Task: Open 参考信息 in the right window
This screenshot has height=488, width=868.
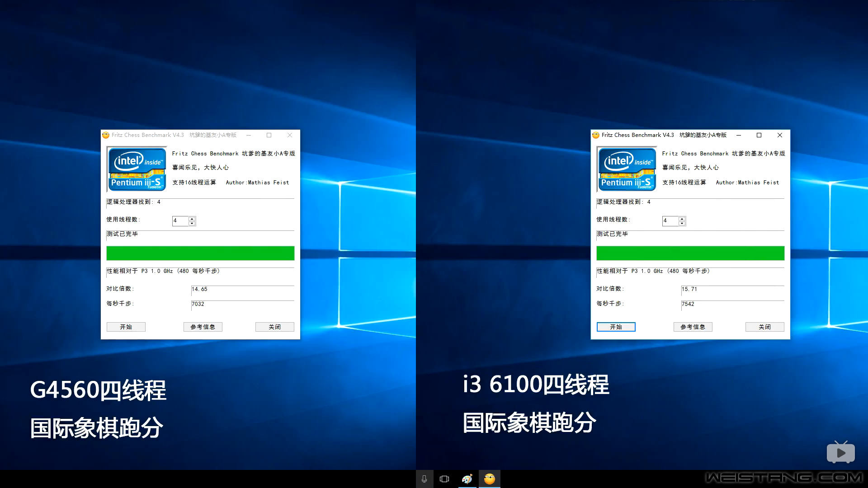Action: pyautogui.click(x=693, y=327)
